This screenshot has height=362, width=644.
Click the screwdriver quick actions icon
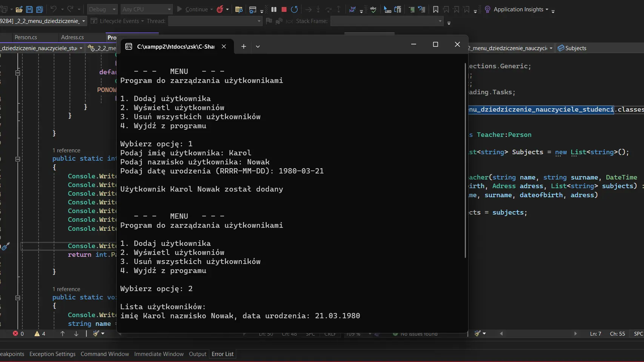click(5, 247)
